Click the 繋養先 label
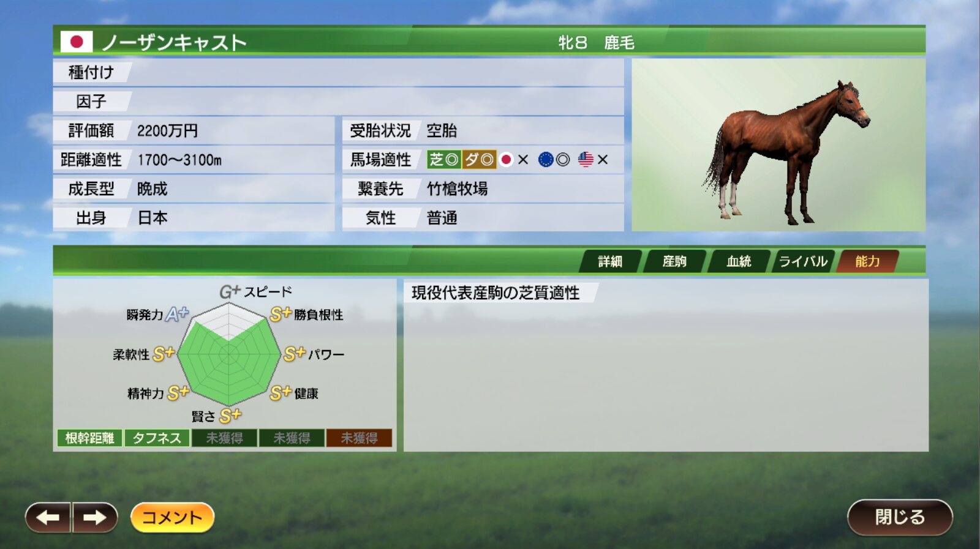This screenshot has height=549, width=980. 380,189
